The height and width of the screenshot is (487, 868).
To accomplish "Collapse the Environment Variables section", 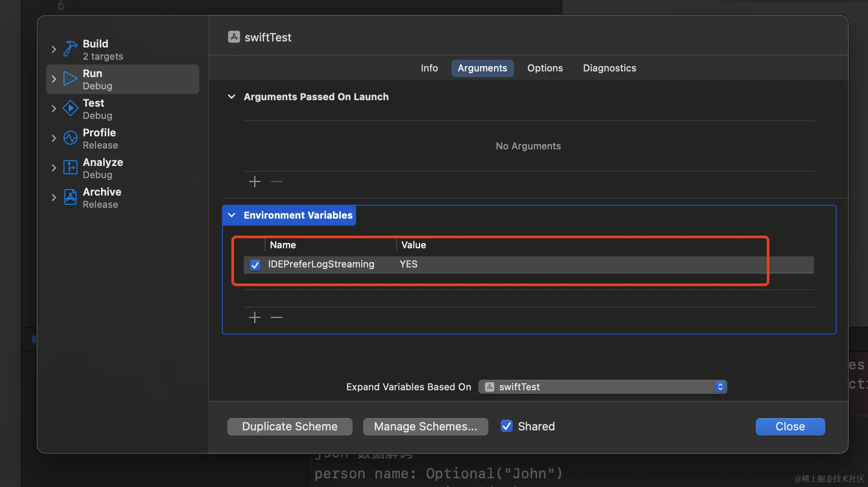I will pyautogui.click(x=232, y=215).
